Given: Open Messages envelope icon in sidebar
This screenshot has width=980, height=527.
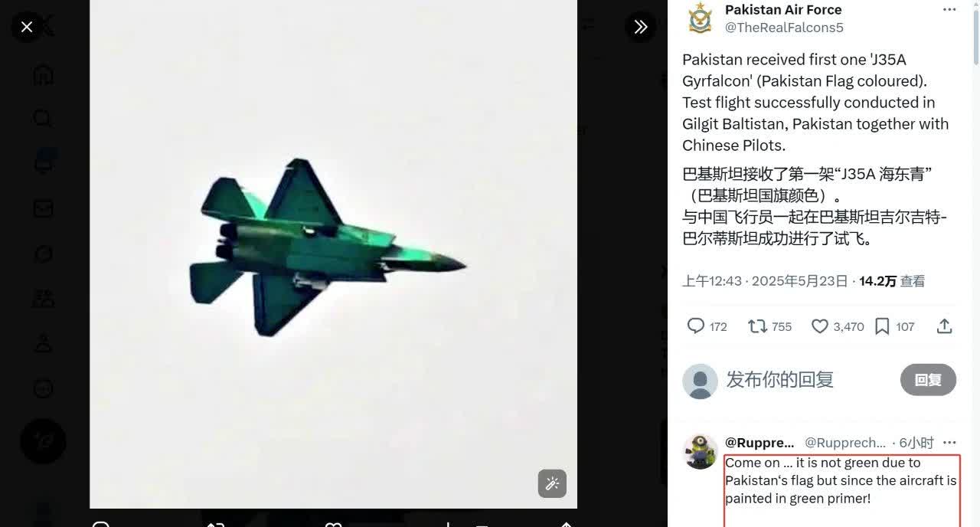Looking at the screenshot, I should coord(43,208).
